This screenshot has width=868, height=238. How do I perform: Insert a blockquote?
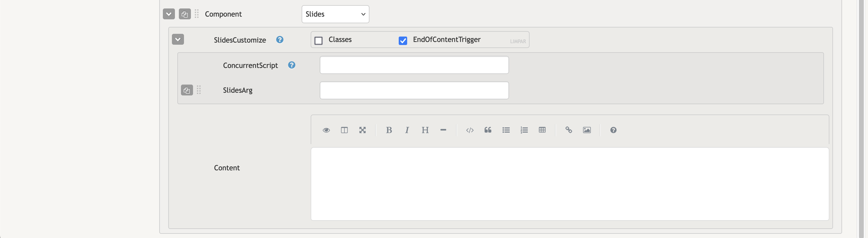pos(488,130)
